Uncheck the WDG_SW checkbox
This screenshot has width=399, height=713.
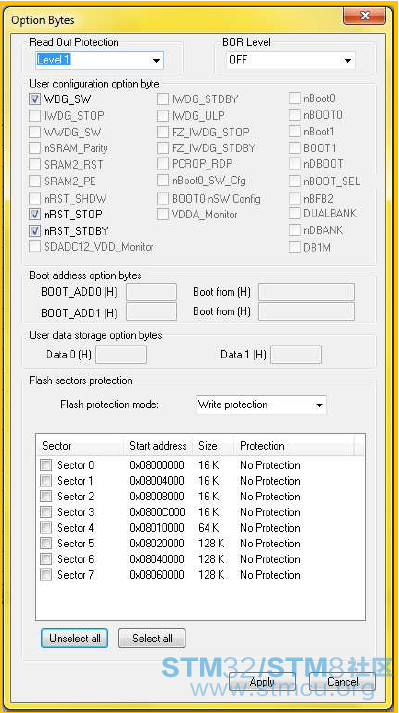[35, 98]
